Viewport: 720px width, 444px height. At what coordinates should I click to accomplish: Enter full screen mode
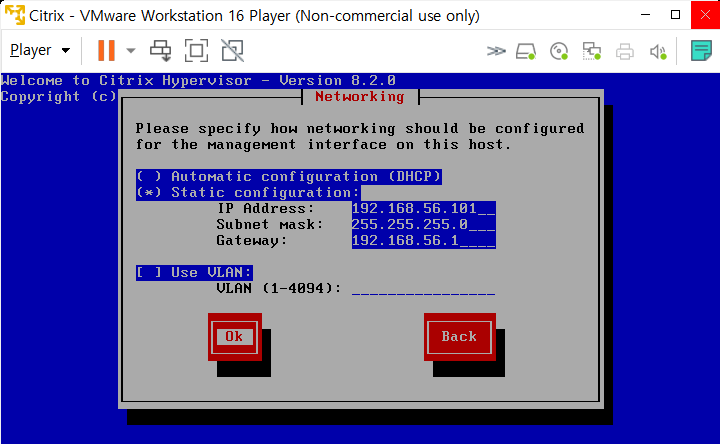196,51
